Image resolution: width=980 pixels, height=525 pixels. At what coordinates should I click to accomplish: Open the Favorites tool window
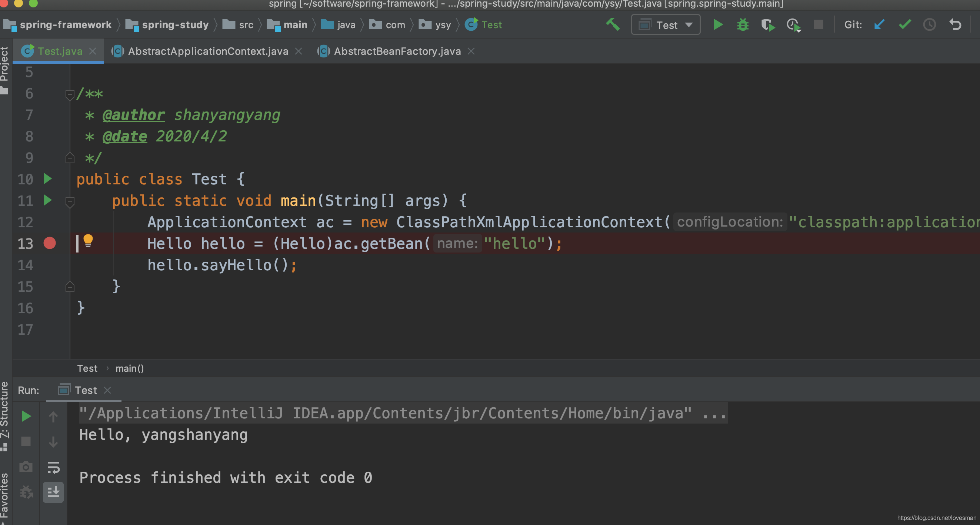(x=4, y=498)
